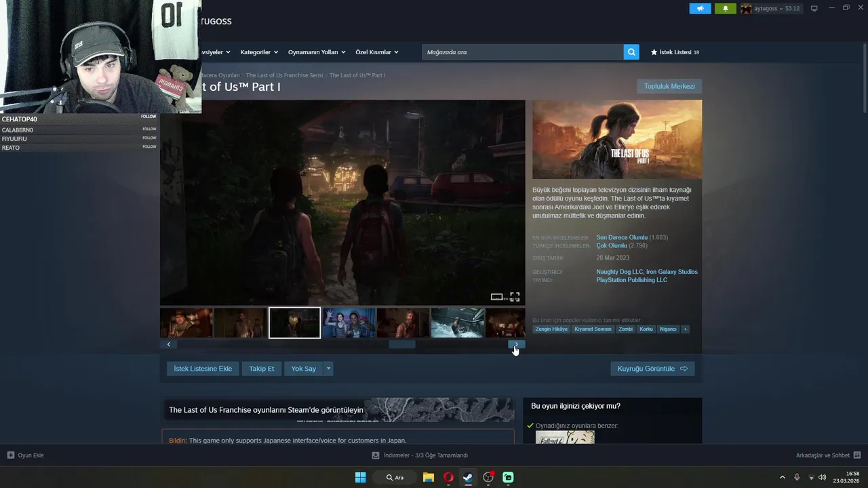868x488 pixels.
Task: Click the theater mode icon on screenshot
Action: click(x=497, y=297)
